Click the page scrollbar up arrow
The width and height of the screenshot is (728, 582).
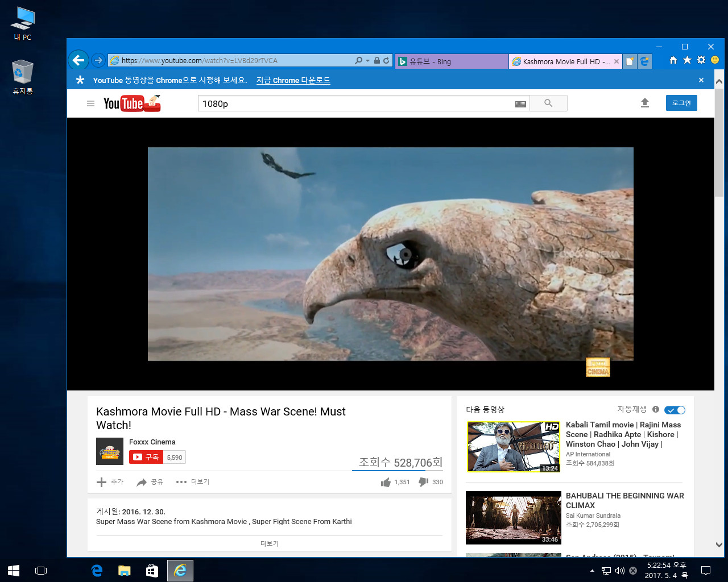coord(719,82)
